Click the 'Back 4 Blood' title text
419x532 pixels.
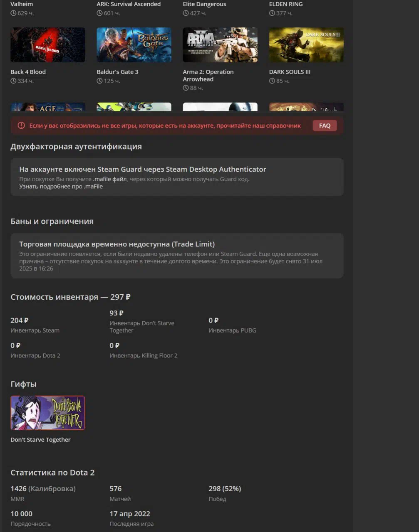coord(28,72)
